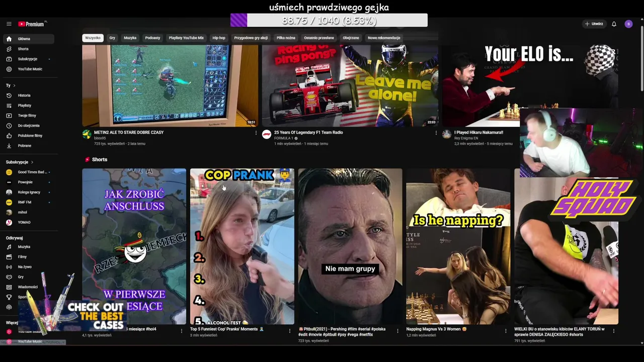644x362 pixels.
Task: Open Rey Enigma EN channel link
Action: pos(466,138)
